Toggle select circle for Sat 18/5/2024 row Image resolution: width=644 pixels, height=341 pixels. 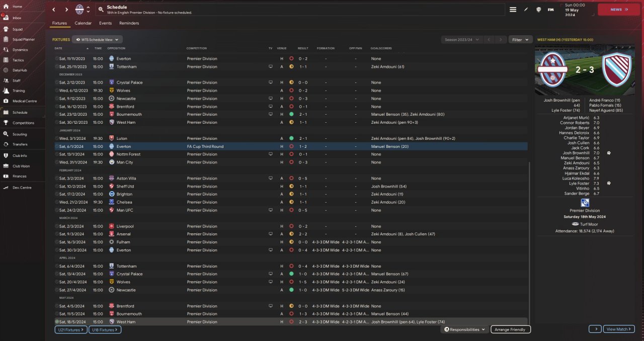coord(57,322)
